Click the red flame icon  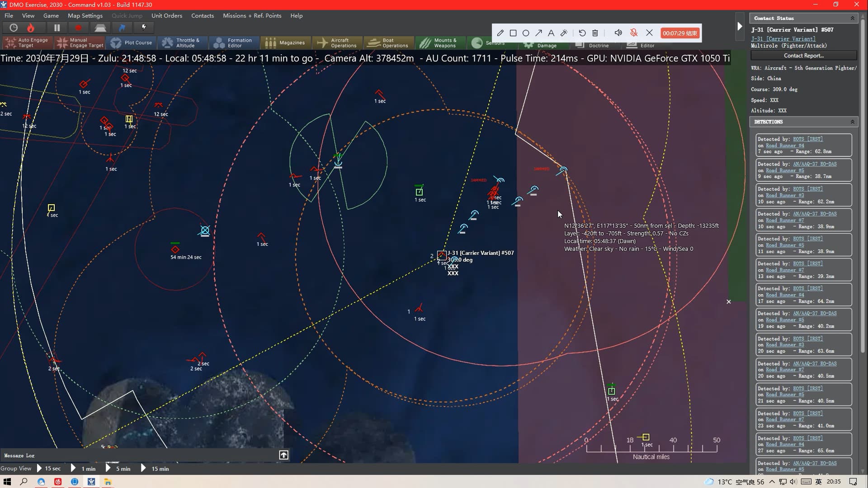[30, 28]
